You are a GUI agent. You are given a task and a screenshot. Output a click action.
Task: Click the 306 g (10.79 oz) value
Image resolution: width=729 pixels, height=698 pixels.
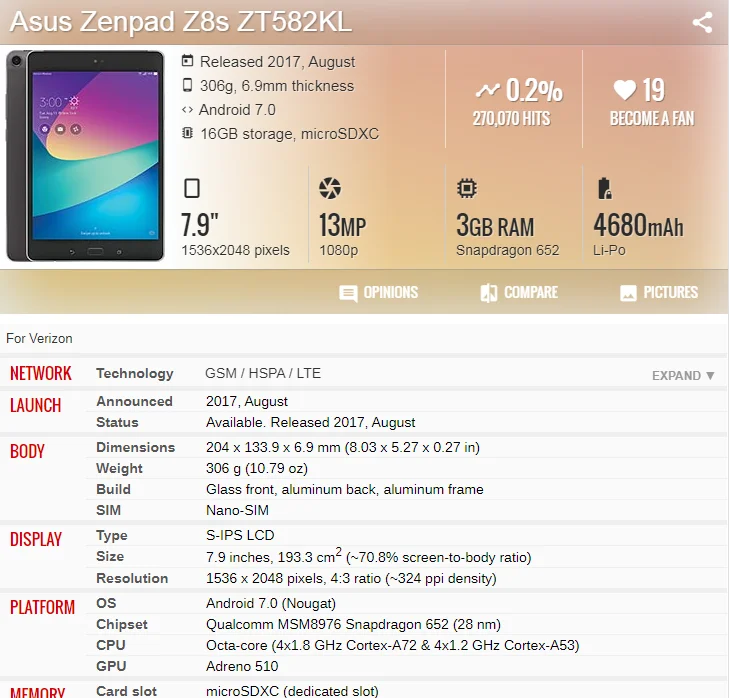tap(257, 468)
